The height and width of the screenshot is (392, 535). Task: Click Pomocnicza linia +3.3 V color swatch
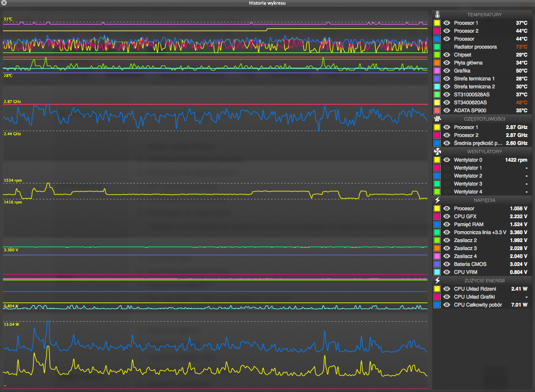coord(437,232)
